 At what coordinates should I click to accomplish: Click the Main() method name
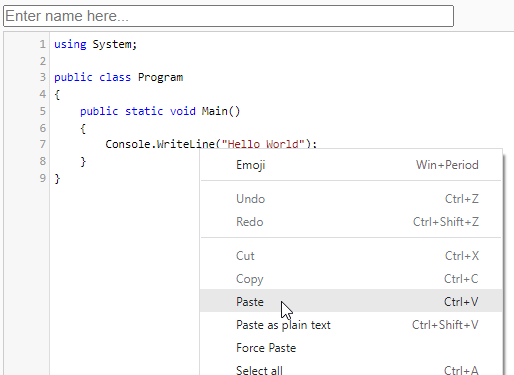221,111
